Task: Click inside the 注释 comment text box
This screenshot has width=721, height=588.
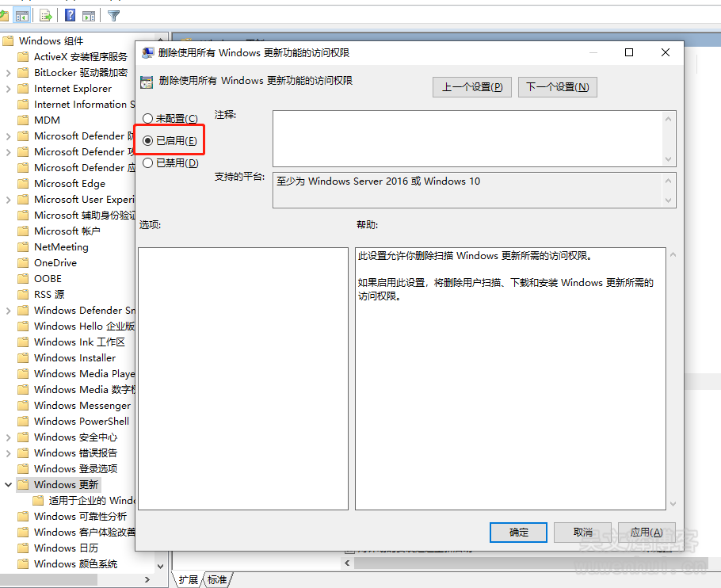Action: click(467, 138)
